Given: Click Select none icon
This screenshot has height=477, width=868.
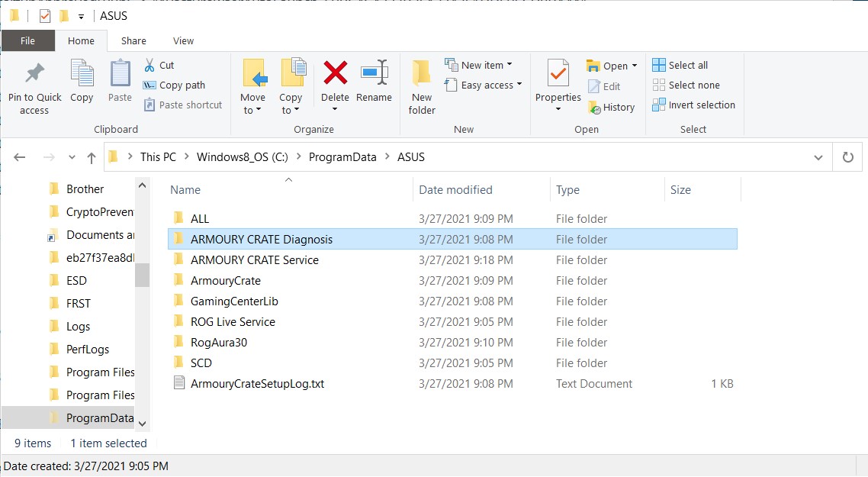Looking at the screenshot, I should click(x=659, y=85).
